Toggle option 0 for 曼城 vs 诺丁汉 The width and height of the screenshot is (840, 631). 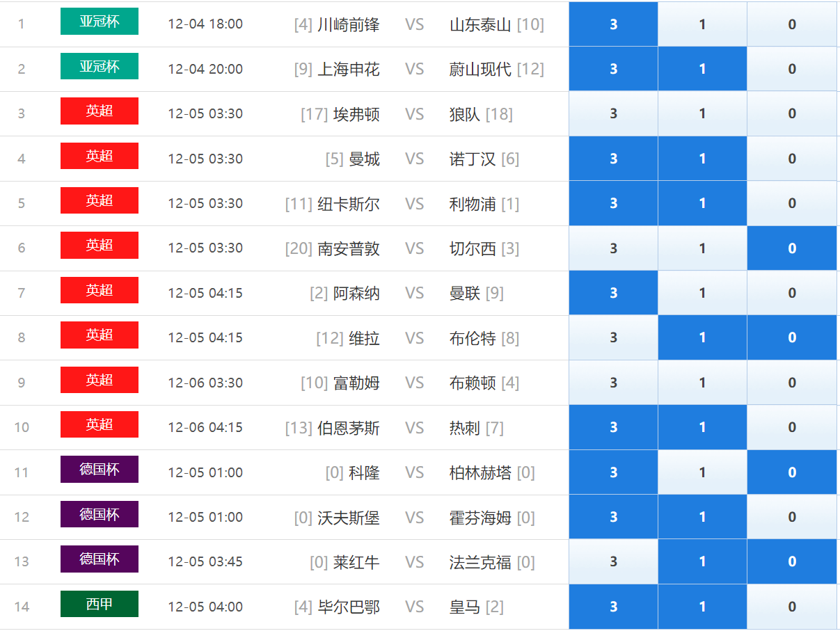[792, 159]
